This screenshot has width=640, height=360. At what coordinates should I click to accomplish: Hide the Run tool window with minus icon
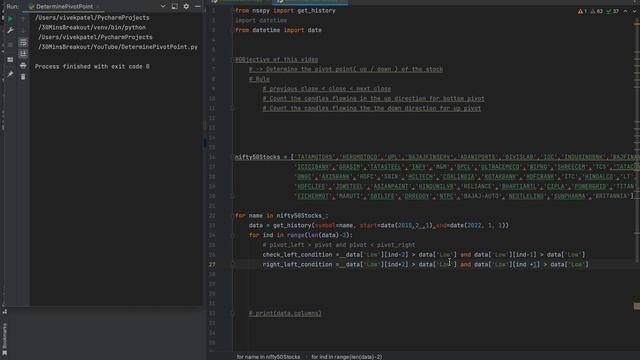(x=198, y=7)
